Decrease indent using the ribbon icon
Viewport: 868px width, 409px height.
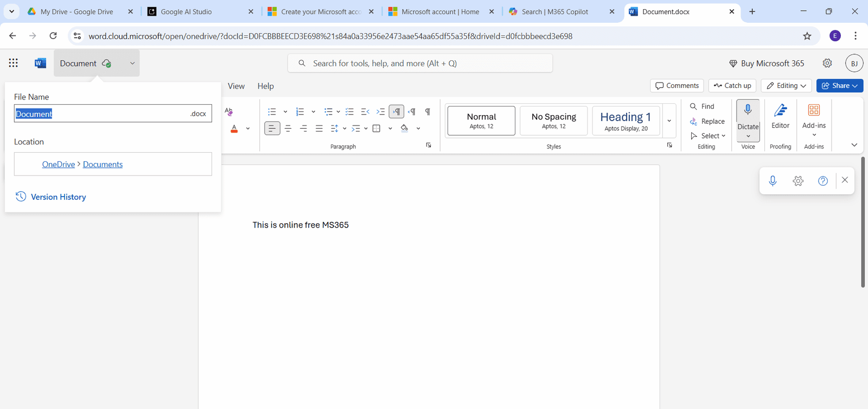tap(365, 112)
